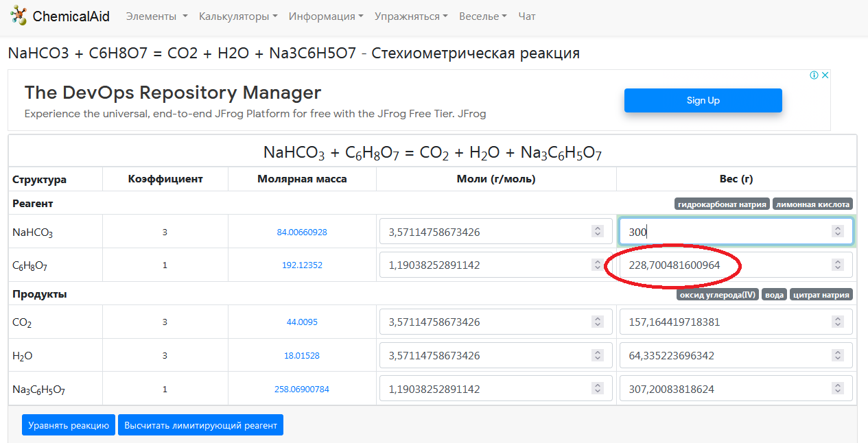Screen dimensions: 868x443
Task: Click the Коэффициент column header
Action: [165, 179]
